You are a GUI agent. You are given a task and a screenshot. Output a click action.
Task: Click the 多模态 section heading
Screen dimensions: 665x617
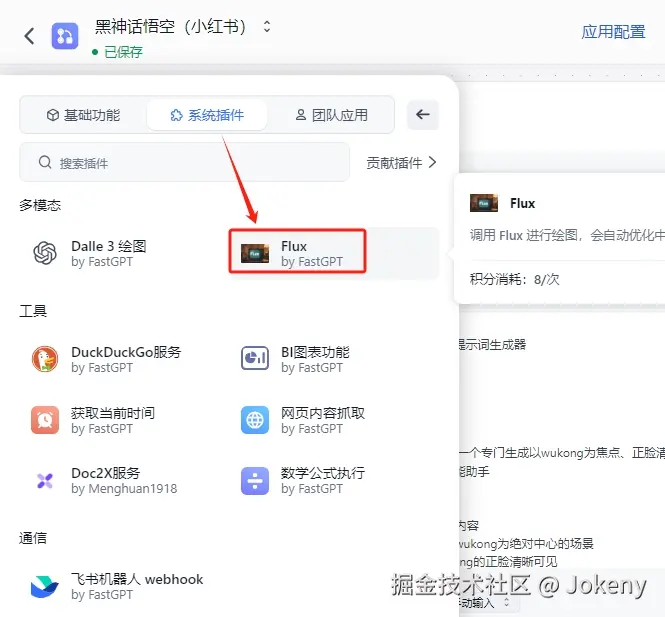tap(40, 205)
